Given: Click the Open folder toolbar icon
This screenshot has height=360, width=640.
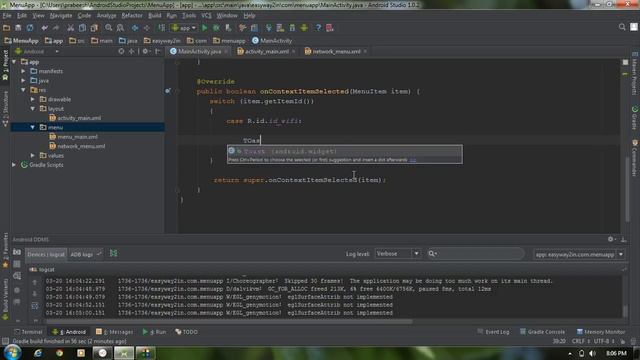Looking at the screenshot, I should click(7, 28).
